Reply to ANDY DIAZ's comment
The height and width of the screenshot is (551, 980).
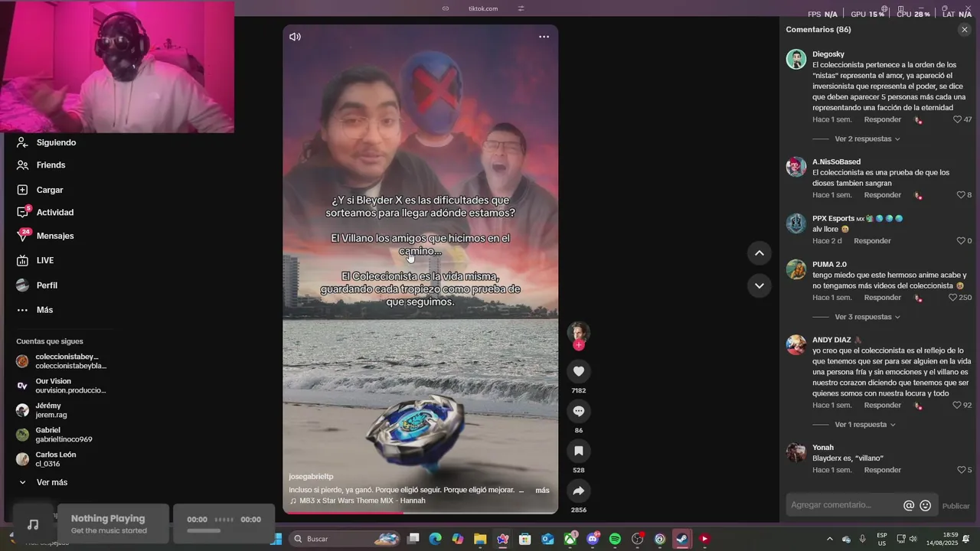click(883, 406)
